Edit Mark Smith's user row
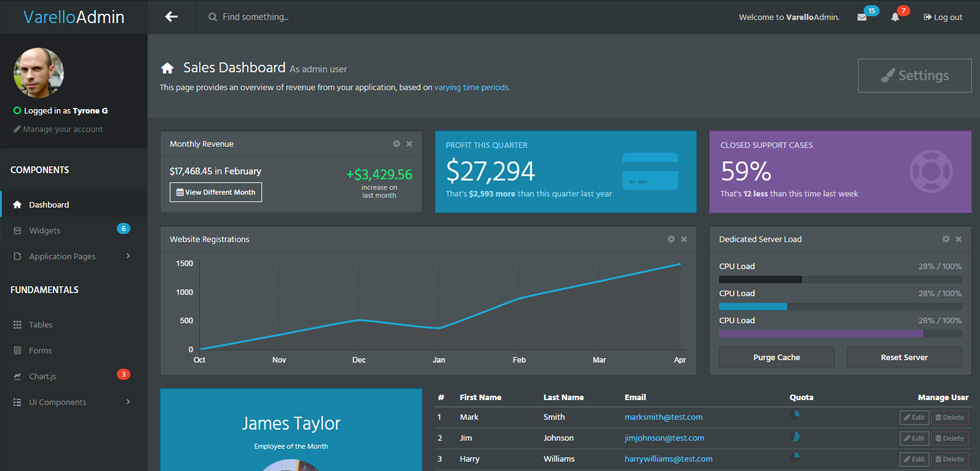980x471 pixels. [x=914, y=417]
